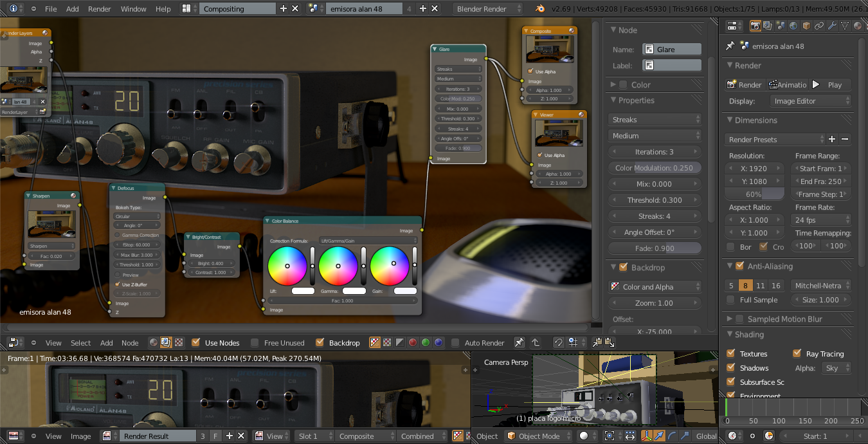Open the Help menu
The image size is (868, 444).
tap(163, 9)
